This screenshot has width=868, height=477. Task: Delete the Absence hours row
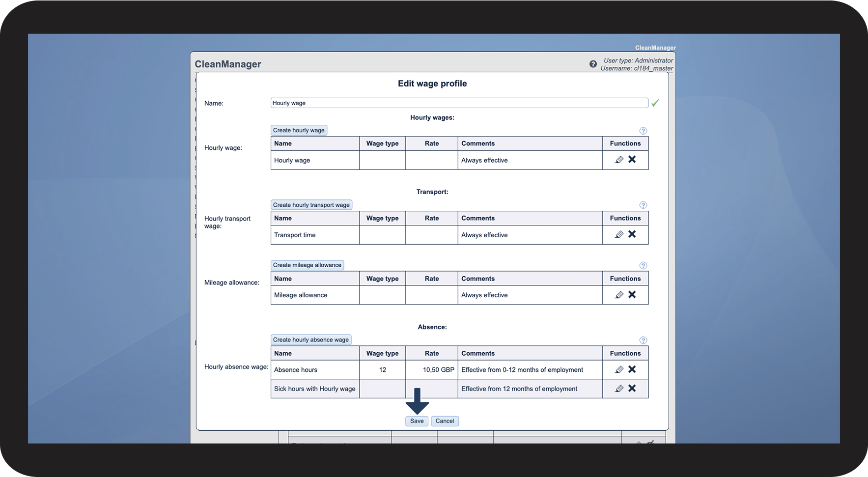point(632,369)
